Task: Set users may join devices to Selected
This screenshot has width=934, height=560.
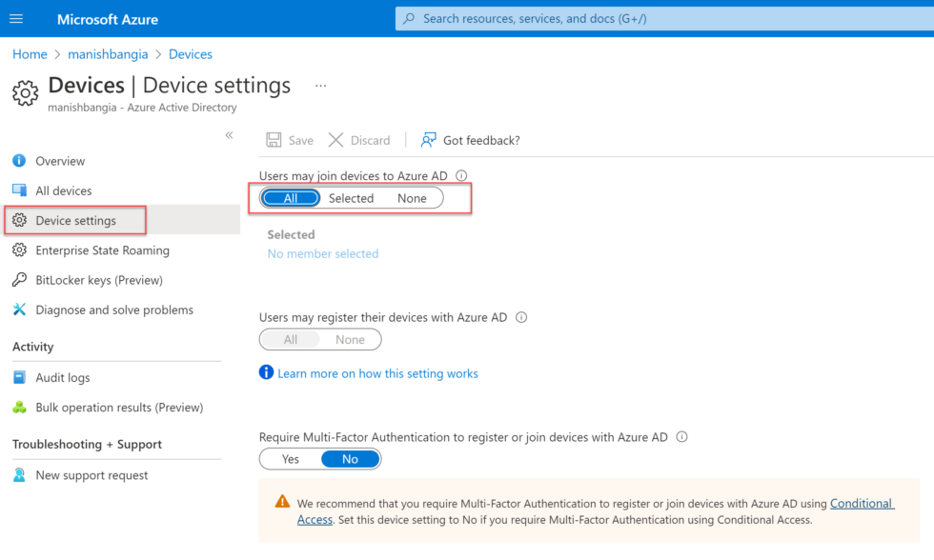Action: [x=351, y=198]
